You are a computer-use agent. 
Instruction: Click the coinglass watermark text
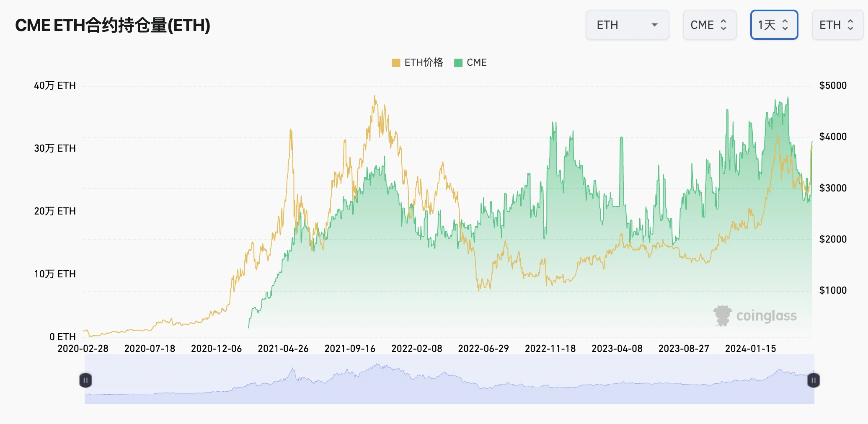point(766,316)
